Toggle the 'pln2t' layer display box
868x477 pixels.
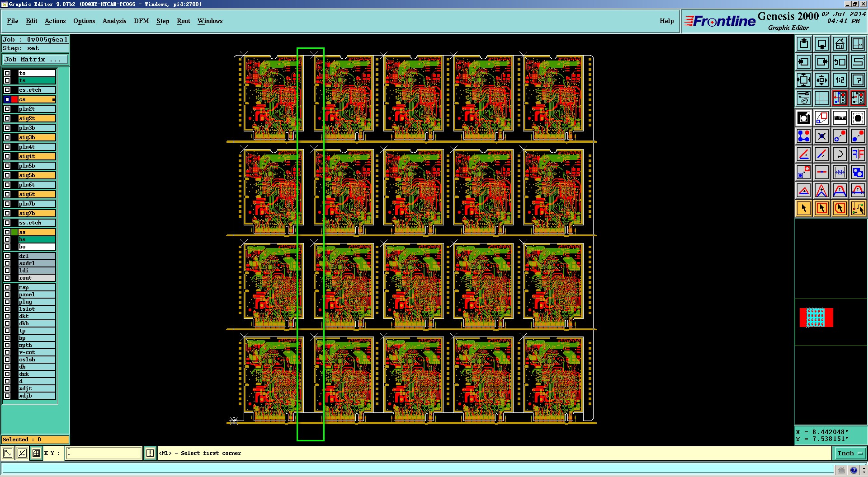pos(7,109)
